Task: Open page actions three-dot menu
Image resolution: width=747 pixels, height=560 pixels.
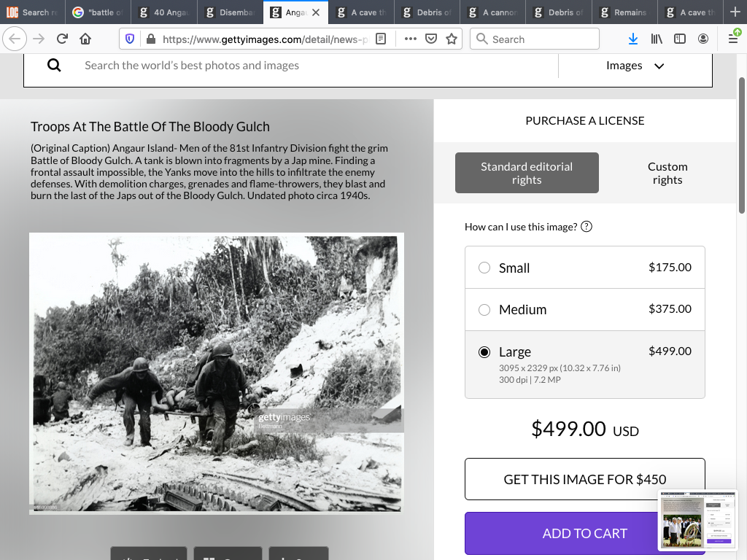Action: 410,39
